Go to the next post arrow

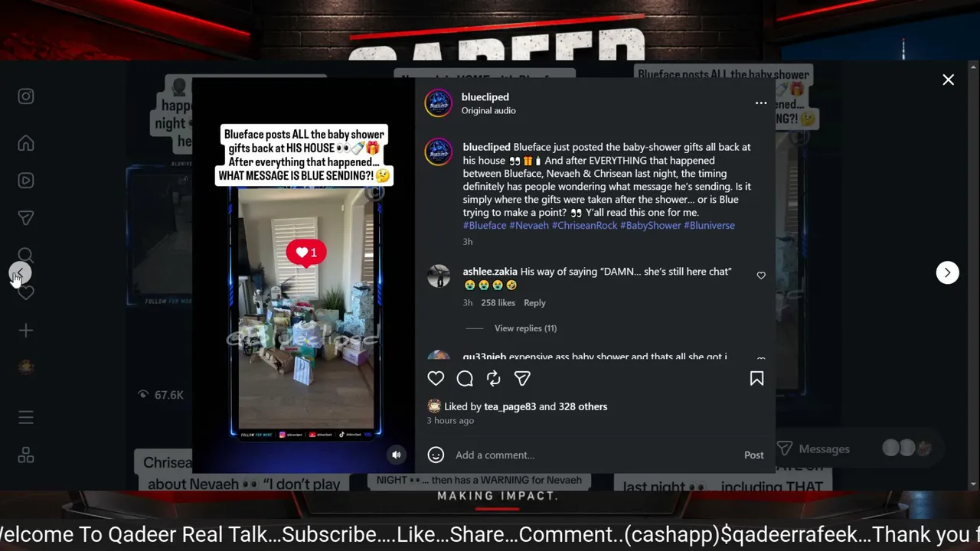tap(947, 272)
